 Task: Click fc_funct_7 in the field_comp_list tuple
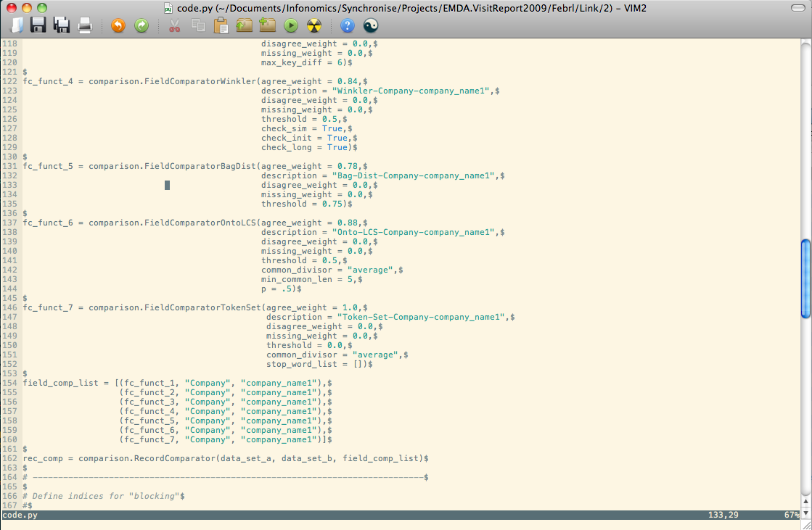149,439
